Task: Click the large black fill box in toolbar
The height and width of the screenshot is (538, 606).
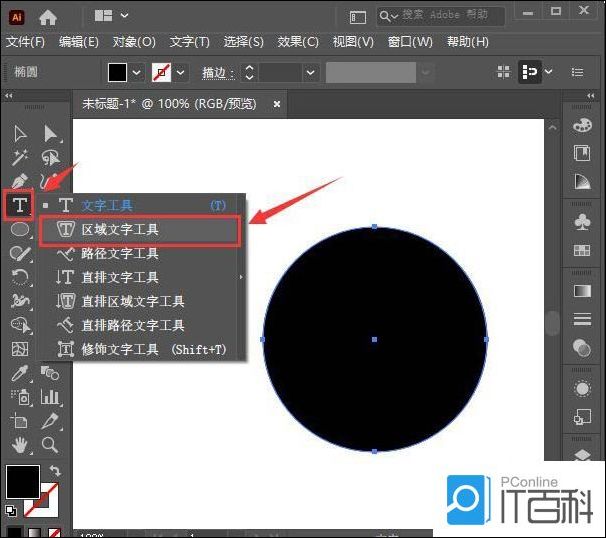Action: (23, 482)
